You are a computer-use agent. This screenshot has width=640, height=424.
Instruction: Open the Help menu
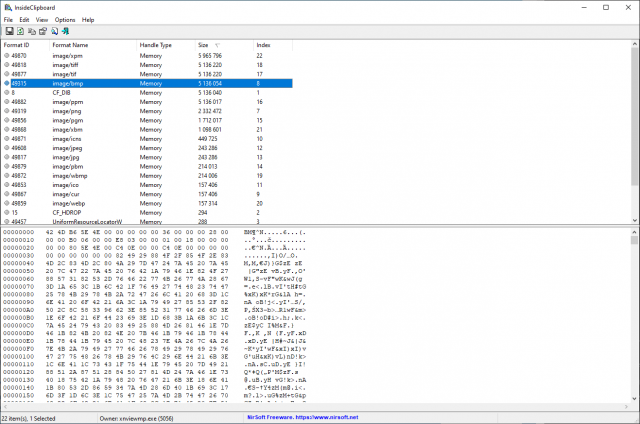(88, 20)
